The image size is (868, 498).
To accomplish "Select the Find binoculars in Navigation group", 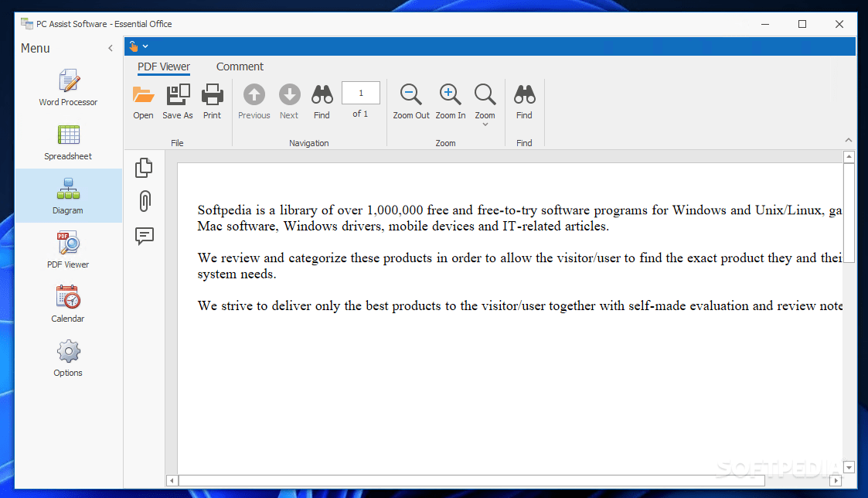I will [322, 101].
